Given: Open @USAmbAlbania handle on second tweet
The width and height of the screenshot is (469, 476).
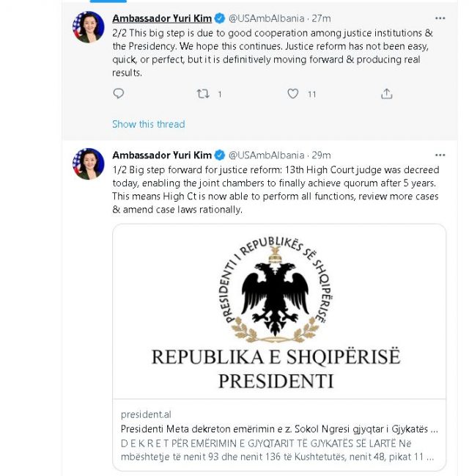Looking at the screenshot, I should coord(266,155).
